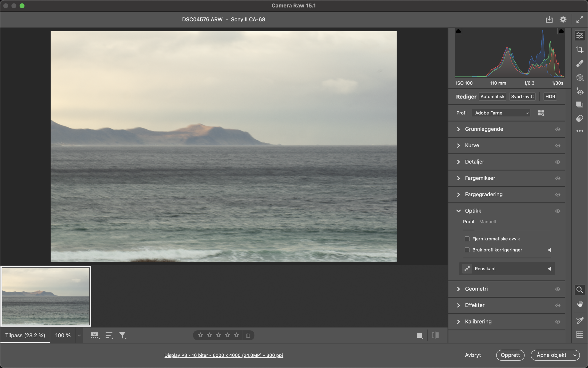588x368 pixels.
Task: Expand the Kalibrering panel
Action: (x=459, y=322)
